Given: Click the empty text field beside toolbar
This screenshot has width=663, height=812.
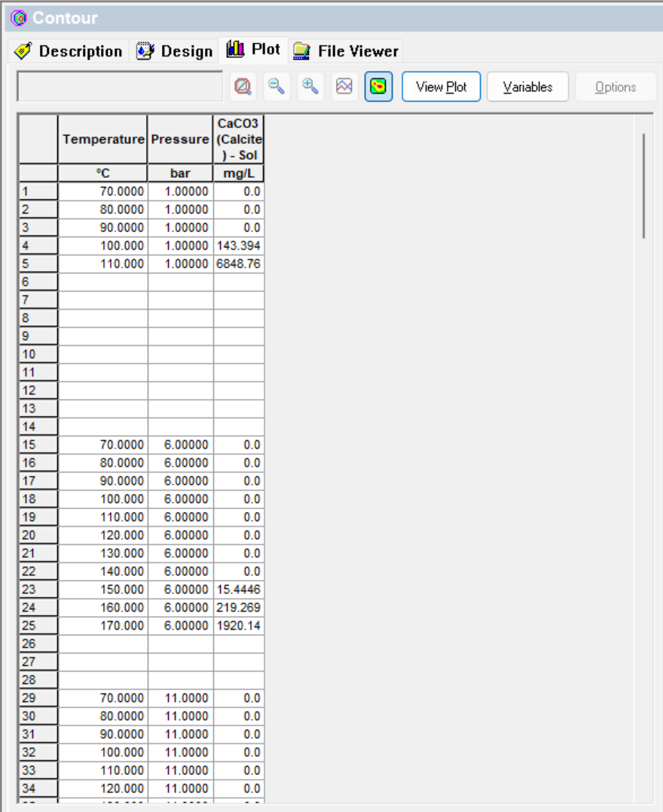Looking at the screenshot, I should [x=120, y=87].
